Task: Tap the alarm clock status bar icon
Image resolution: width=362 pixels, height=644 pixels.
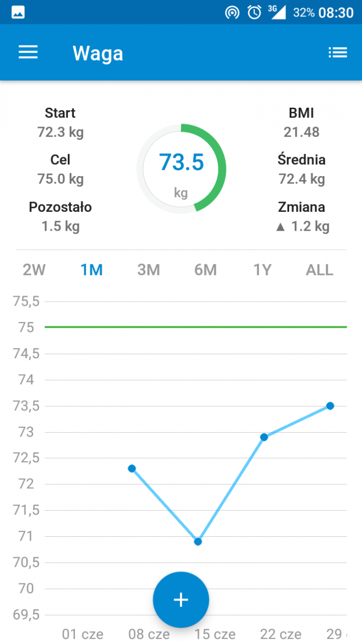Action: coord(254,12)
